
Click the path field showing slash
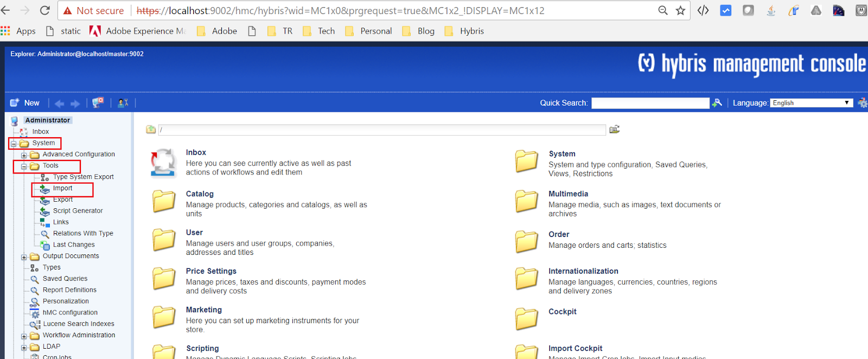tap(382, 130)
